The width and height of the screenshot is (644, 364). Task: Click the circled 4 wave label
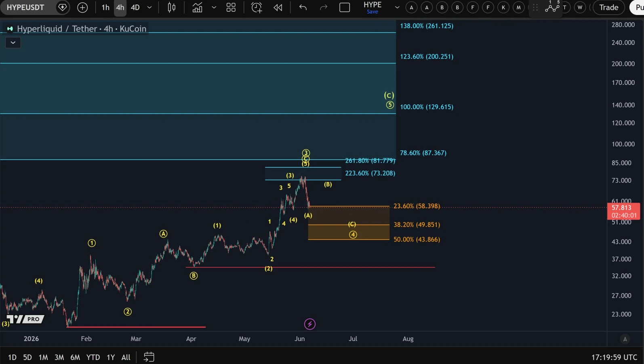click(353, 235)
